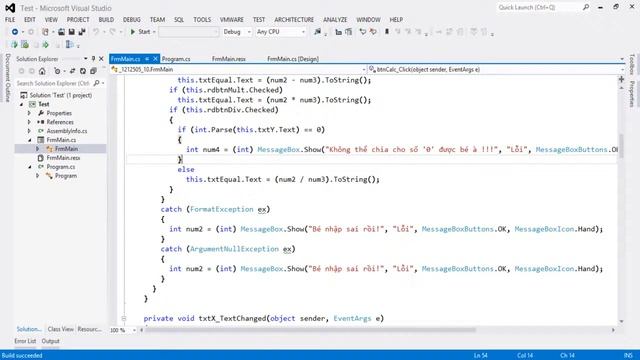Collapse the FrmMain.cs node

click(x=30, y=140)
